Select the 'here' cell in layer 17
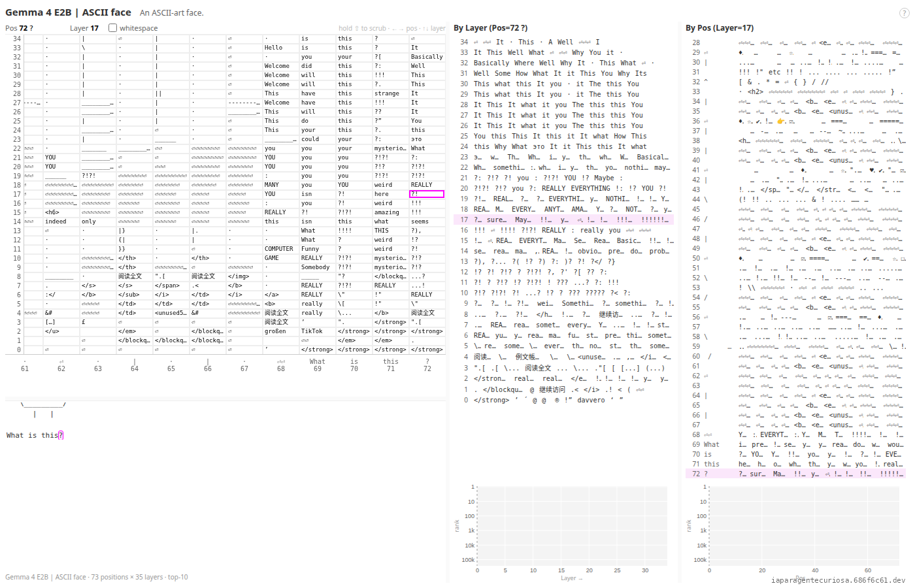The height and width of the screenshot is (588, 915). 390,194
